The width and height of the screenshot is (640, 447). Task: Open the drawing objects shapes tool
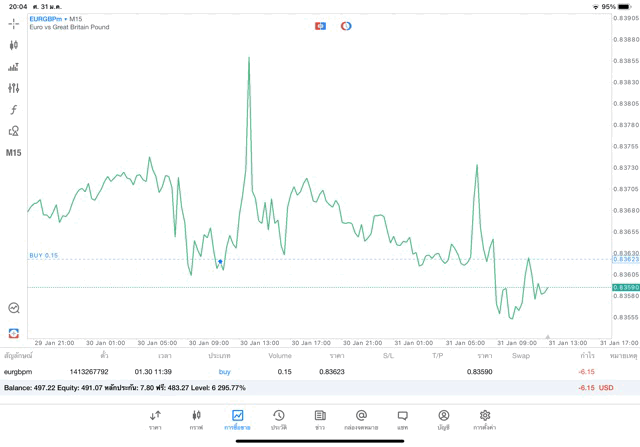coord(14,131)
